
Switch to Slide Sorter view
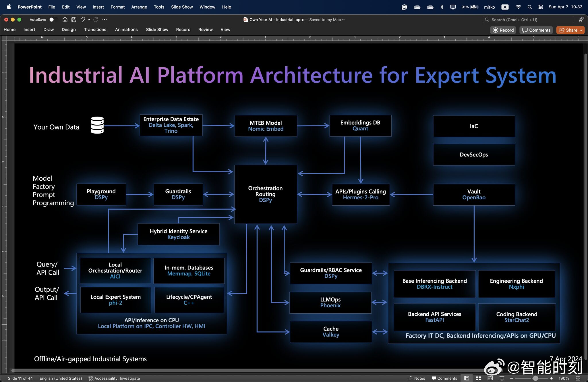tap(478, 378)
